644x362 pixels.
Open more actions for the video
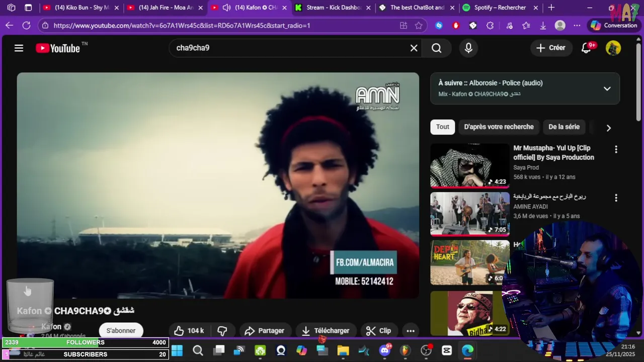(411, 330)
